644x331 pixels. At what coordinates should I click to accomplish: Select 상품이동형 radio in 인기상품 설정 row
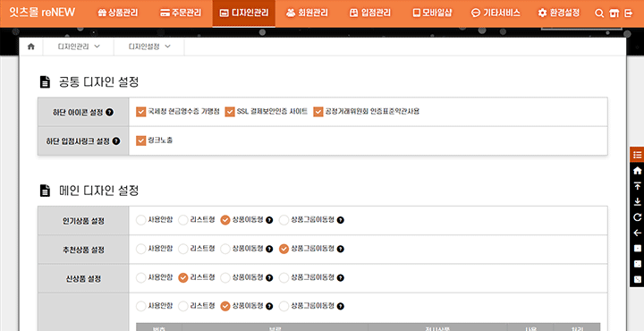click(x=225, y=220)
